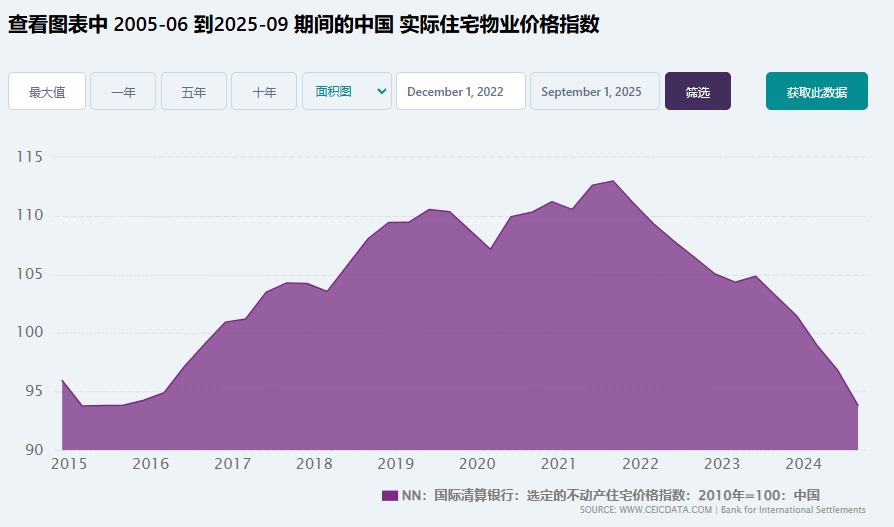Choose the 一年 time range
The height and width of the screenshot is (527, 894).
[x=123, y=91]
